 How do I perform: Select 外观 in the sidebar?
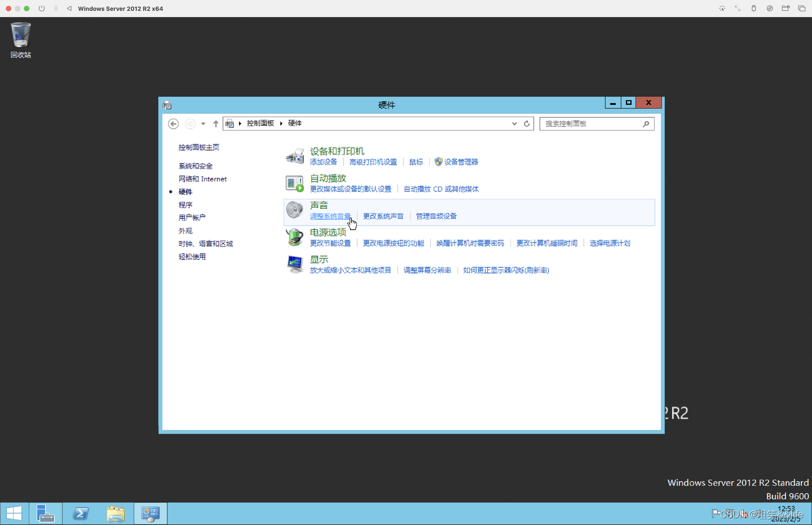pos(186,231)
